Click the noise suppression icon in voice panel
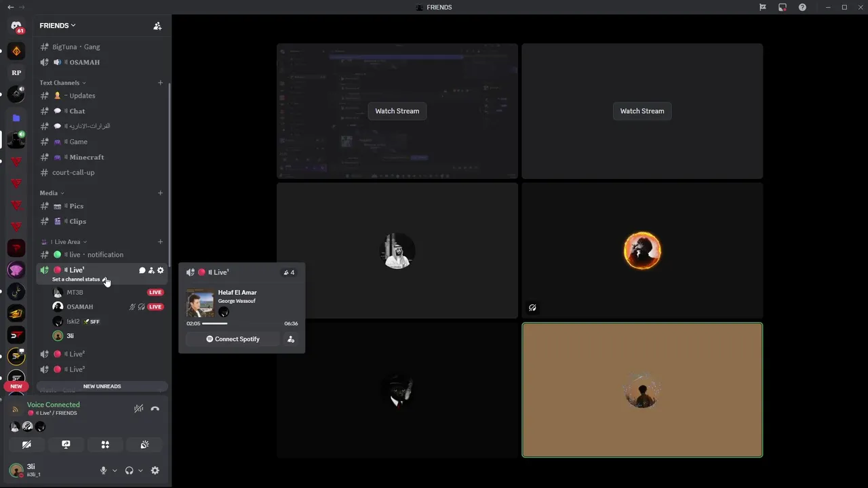The image size is (868, 488). [x=138, y=409]
